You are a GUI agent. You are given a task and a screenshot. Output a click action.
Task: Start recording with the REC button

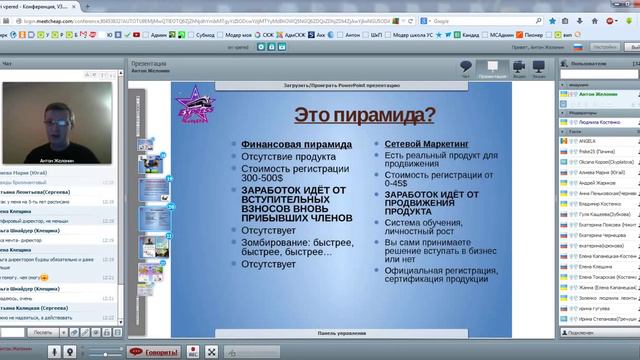point(193,351)
